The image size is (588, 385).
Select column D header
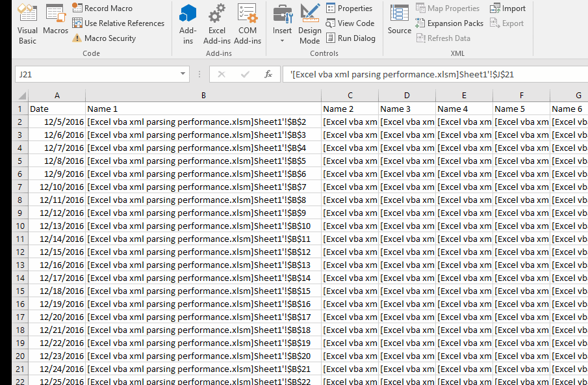pyautogui.click(x=407, y=96)
